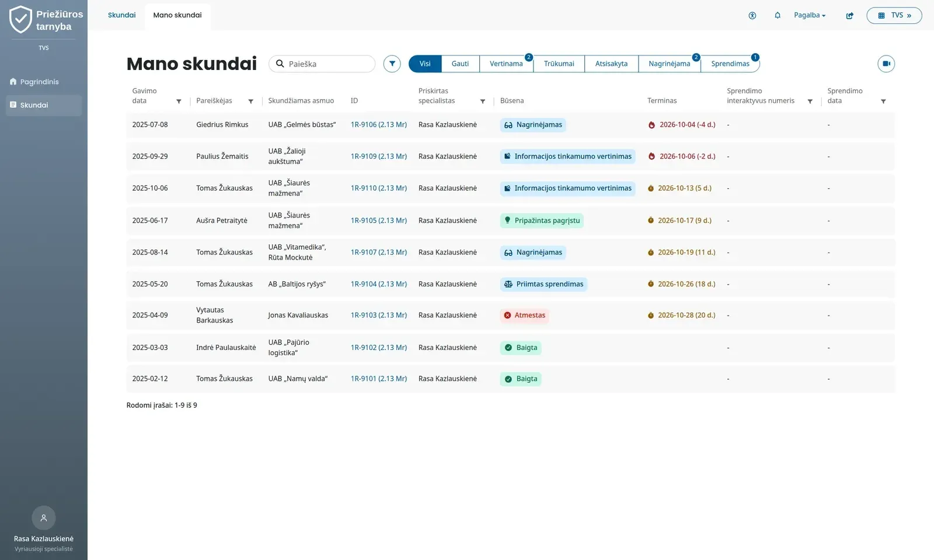
Task: Click the video camera help button
Action: 886,64
